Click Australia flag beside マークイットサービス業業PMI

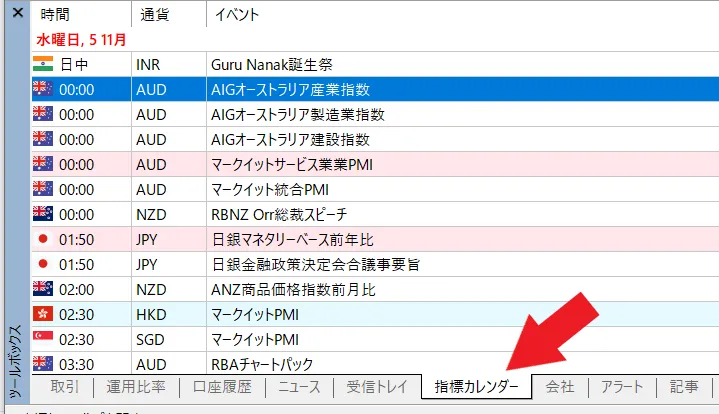43,164
